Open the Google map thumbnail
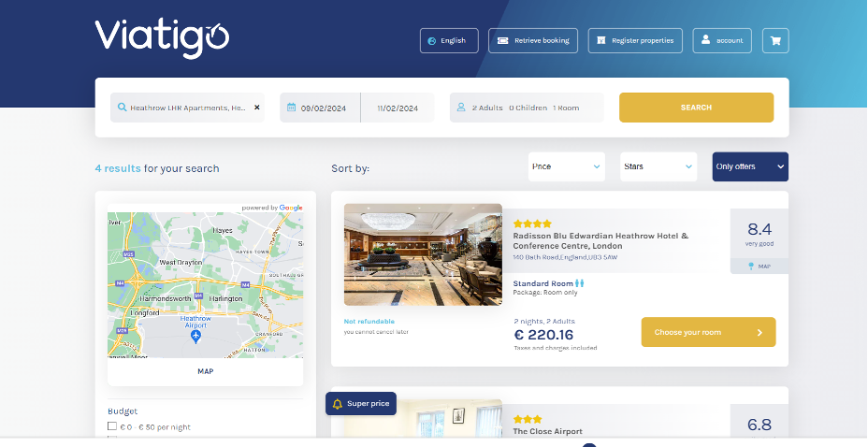This screenshot has width=868, height=447. (206, 285)
